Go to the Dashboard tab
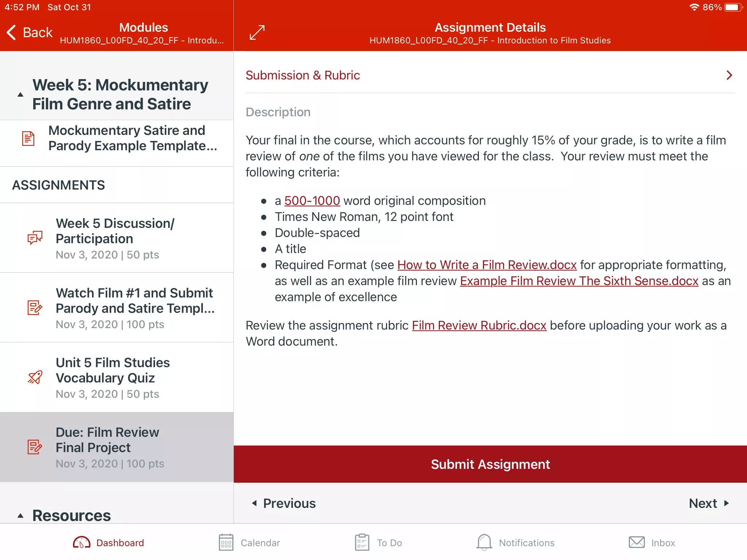This screenshot has height=560, width=747. coord(108,542)
